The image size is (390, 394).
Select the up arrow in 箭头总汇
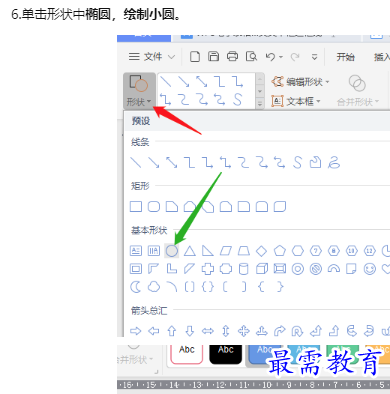pos(172,331)
